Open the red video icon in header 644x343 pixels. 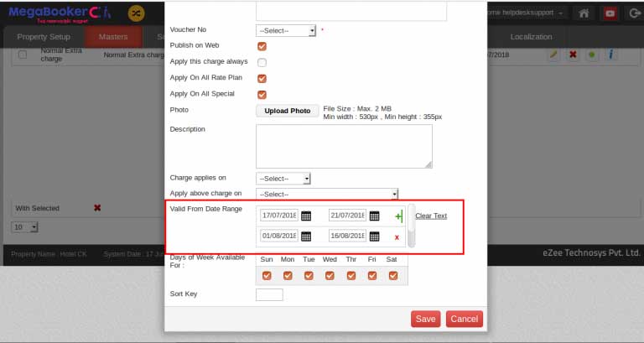point(610,13)
